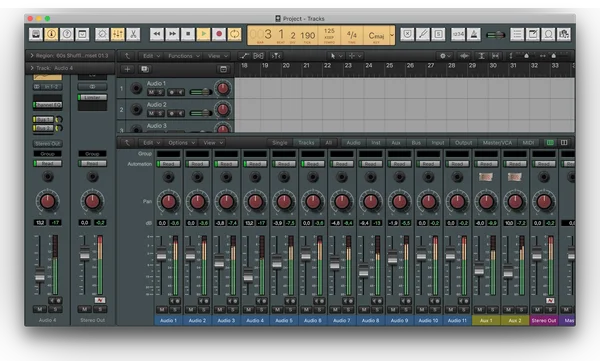Solo the Audio 2 track header
Image resolution: width=600 pixels, height=361 pixels.
(160, 113)
